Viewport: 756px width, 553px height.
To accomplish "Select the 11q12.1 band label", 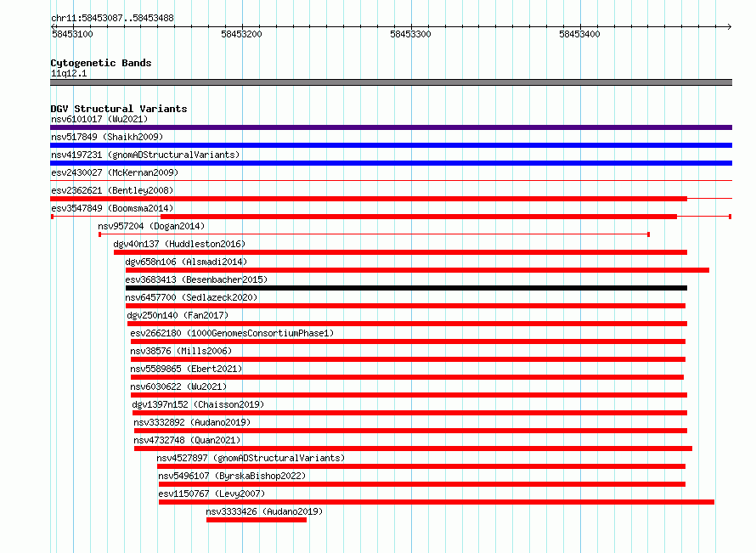I will point(69,73).
